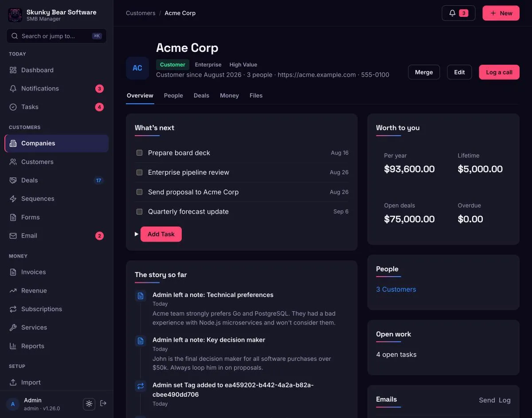Open Dashboard from sidebar

[56, 70]
